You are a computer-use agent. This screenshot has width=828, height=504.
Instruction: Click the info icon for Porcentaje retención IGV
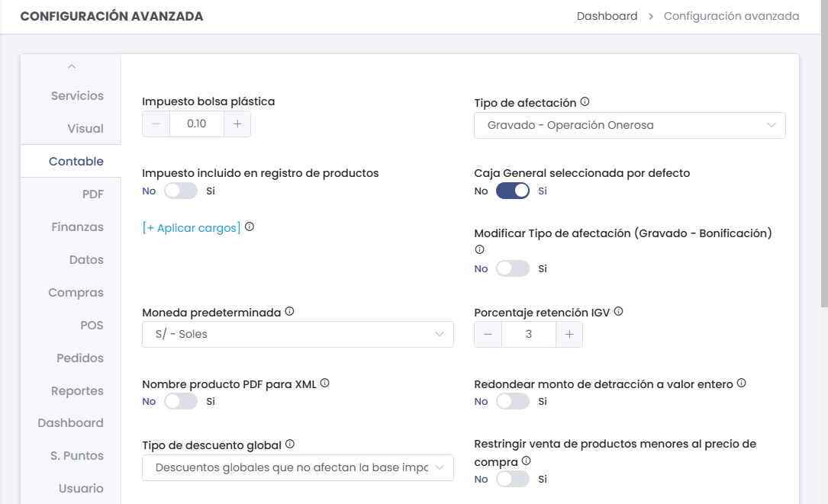click(x=618, y=310)
